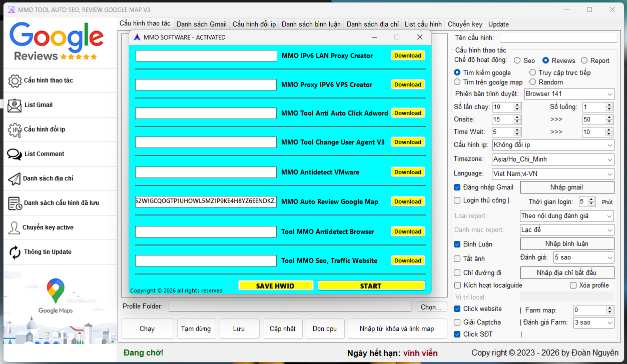
Task: Switch to Danh sách bình luận tab
Action: pyautogui.click(x=311, y=24)
